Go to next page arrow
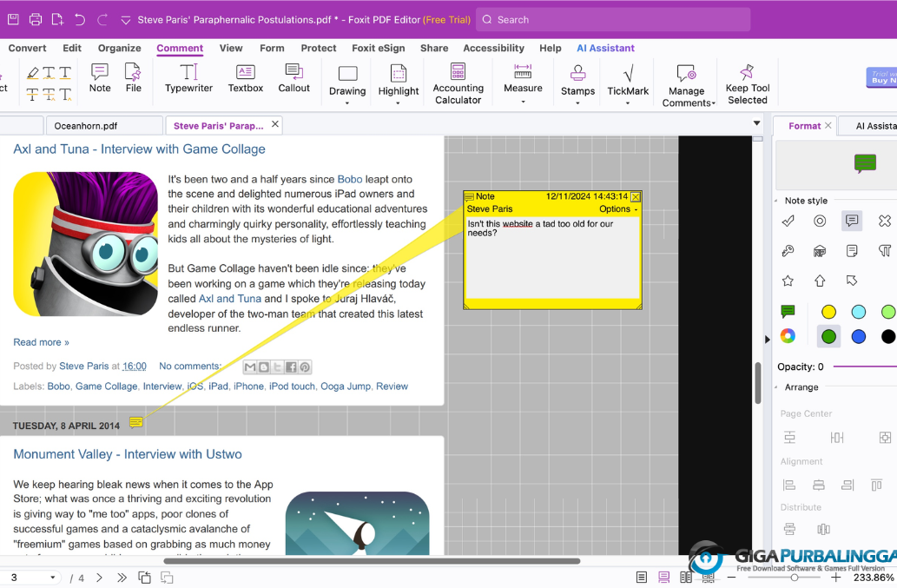This screenshot has height=588, width=897. (99, 578)
